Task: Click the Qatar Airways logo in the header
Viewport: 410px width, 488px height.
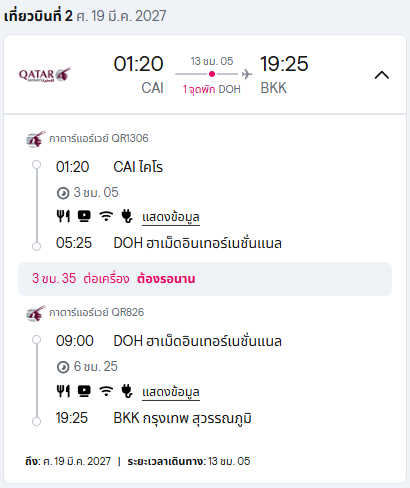Action: pyautogui.click(x=45, y=75)
